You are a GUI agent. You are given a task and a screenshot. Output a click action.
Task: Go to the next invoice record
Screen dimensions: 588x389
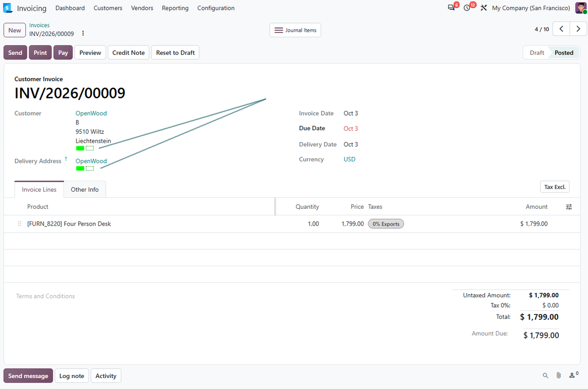pyautogui.click(x=578, y=29)
